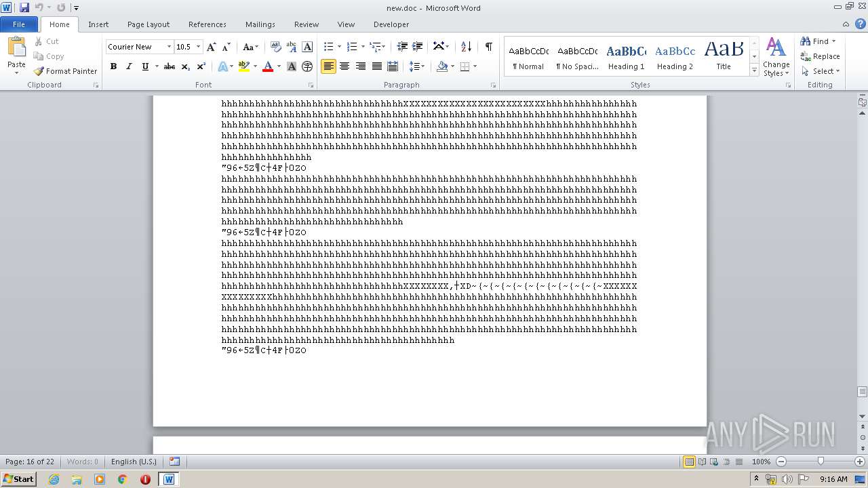868x488 pixels.
Task: Apply the Text Highlight Color button
Action: (x=245, y=66)
